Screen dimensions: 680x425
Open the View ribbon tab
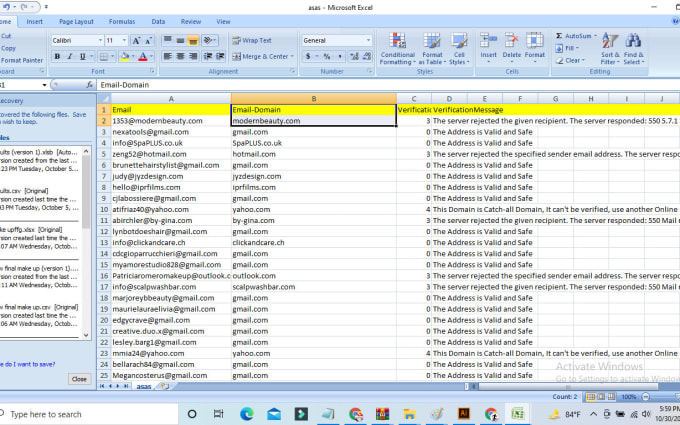pyautogui.click(x=223, y=21)
